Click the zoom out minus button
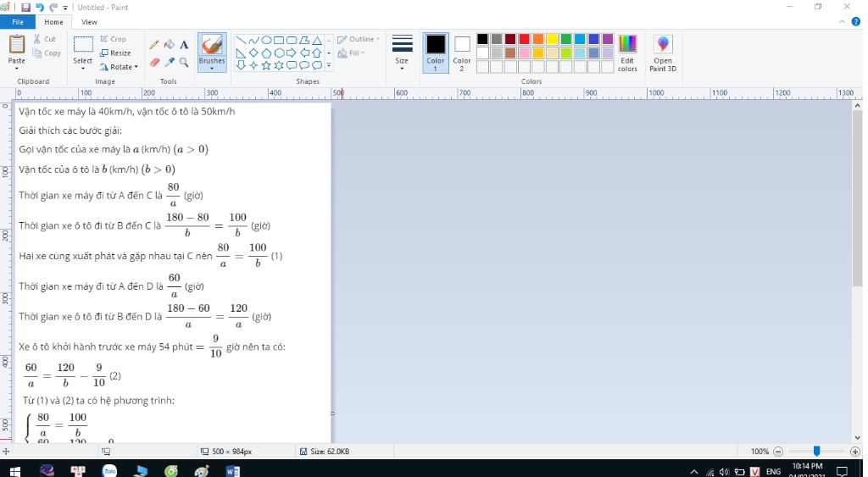 pyautogui.click(x=778, y=452)
